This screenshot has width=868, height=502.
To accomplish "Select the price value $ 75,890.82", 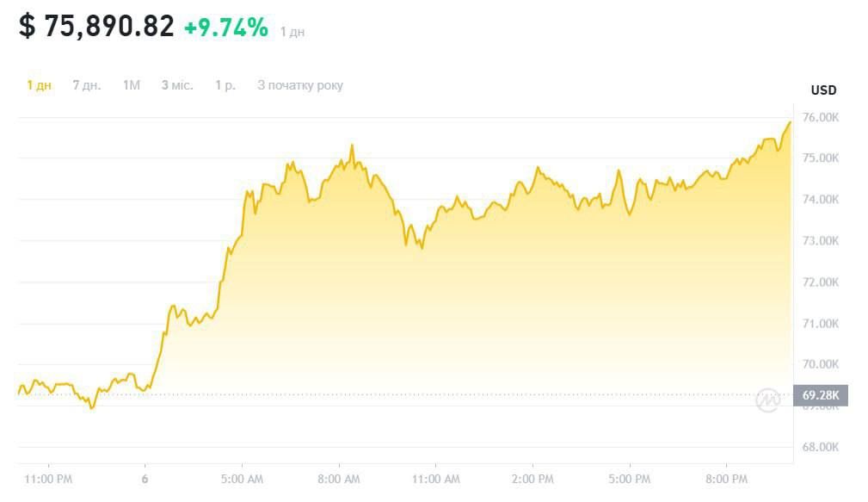I will [x=95, y=25].
